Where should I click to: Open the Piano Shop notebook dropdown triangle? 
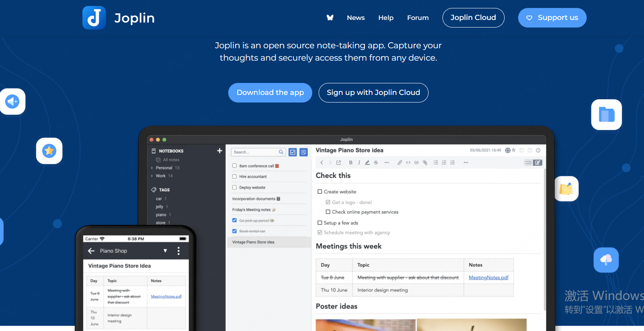point(165,251)
